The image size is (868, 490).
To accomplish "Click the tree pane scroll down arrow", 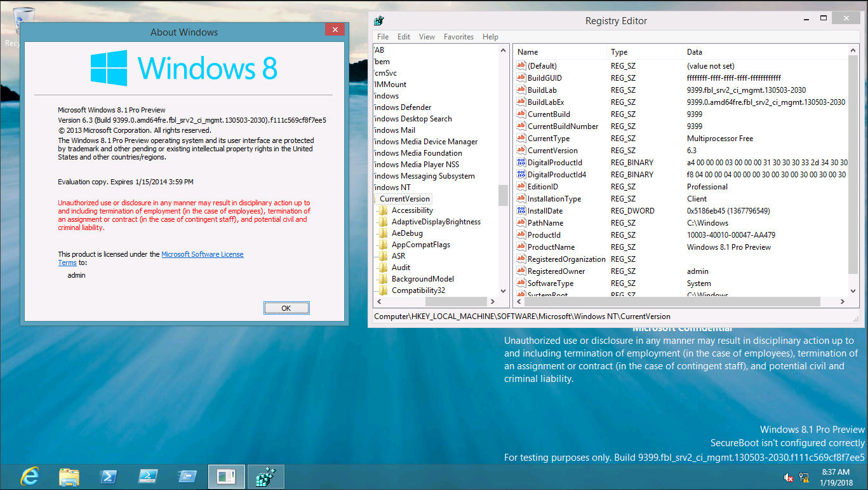I will [x=503, y=290].
